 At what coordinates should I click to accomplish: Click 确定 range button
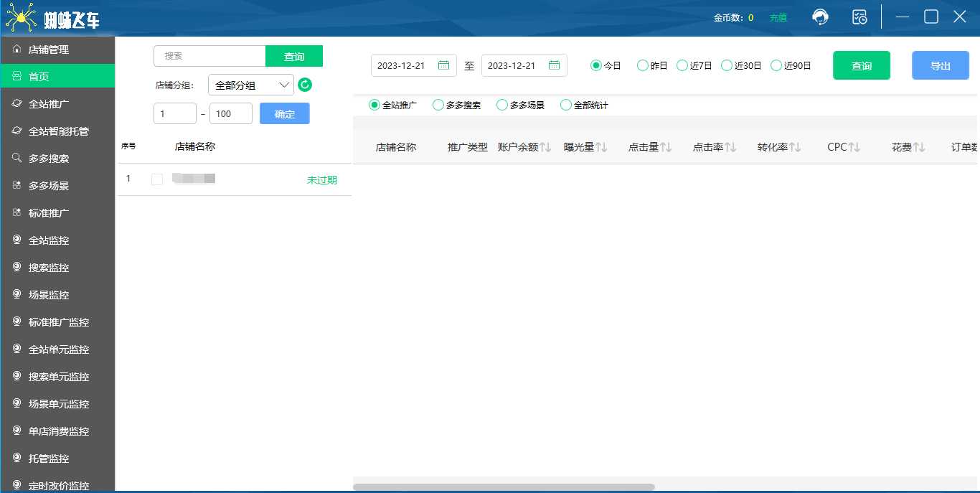coord(285,113)
